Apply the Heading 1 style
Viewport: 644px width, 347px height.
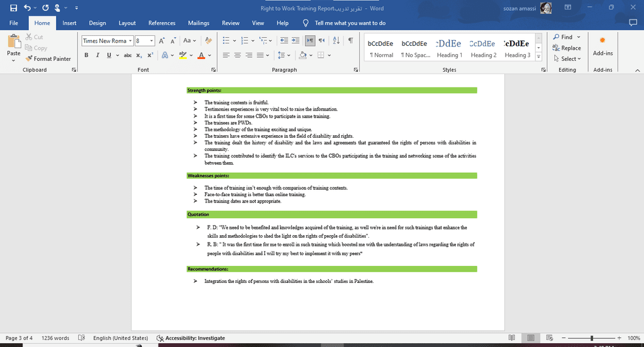[x=449, y=48]
